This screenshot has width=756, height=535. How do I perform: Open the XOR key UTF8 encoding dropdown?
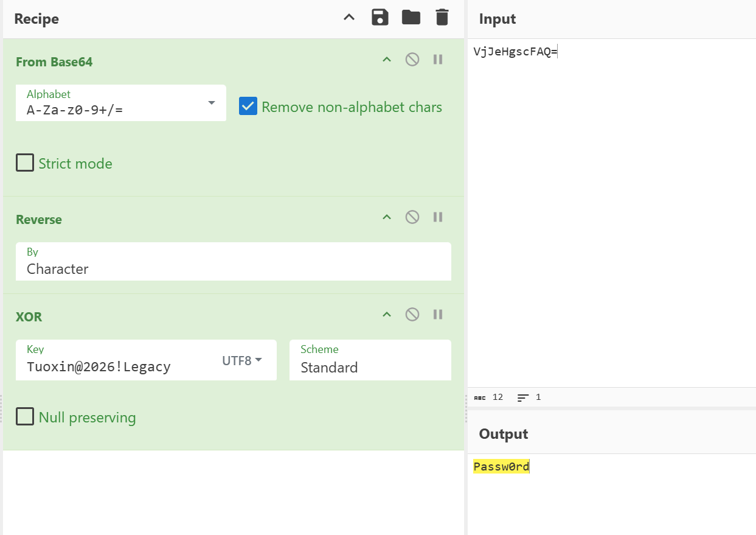coord(242,360)
